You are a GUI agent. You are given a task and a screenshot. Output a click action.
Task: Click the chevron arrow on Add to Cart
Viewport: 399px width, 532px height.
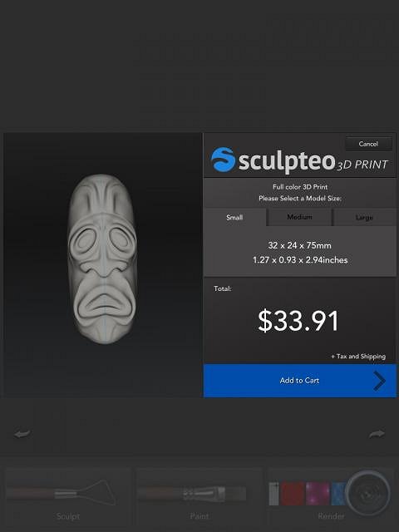(x=379, y=381)
